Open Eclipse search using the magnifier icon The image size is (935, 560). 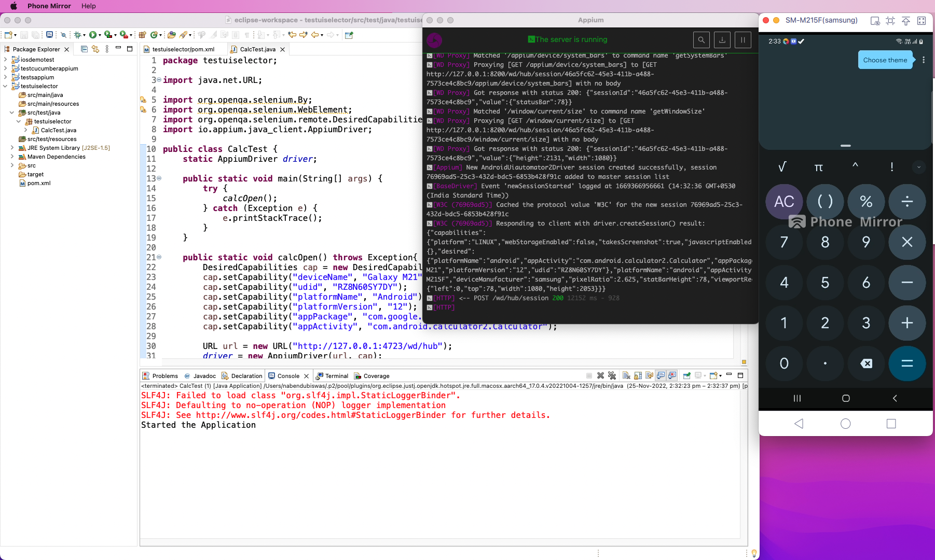pyautogui.click(x=63, y=35)
